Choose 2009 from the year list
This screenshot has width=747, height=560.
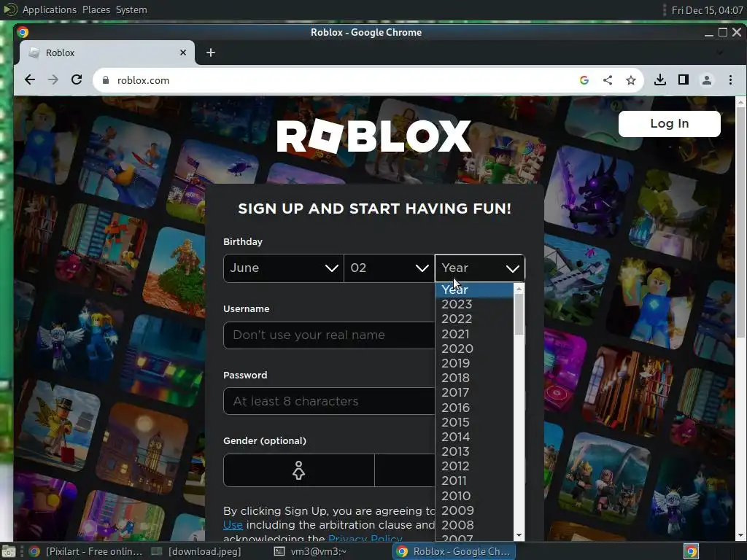click(x=474, y=510)
